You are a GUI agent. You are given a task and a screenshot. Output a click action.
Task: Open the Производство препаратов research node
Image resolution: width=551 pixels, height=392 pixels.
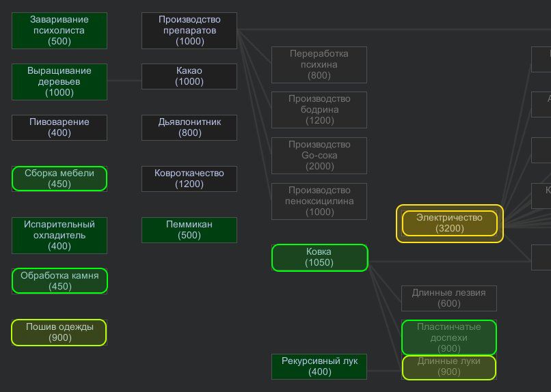[x=189, y=31]
